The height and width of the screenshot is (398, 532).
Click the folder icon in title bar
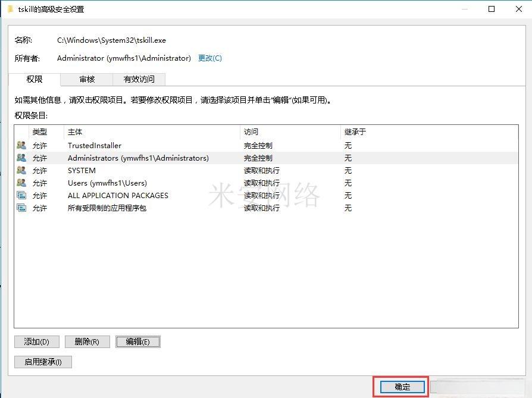11,9
